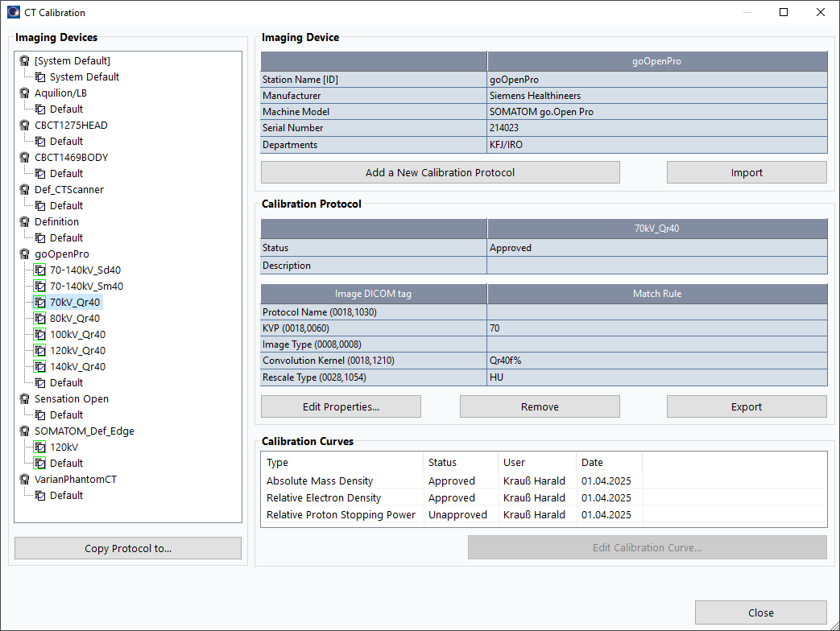Select the Default label under SOMATOM_Def_Edge
The width and height of the screenshot is (840, 631).
[x=66, y=463]
